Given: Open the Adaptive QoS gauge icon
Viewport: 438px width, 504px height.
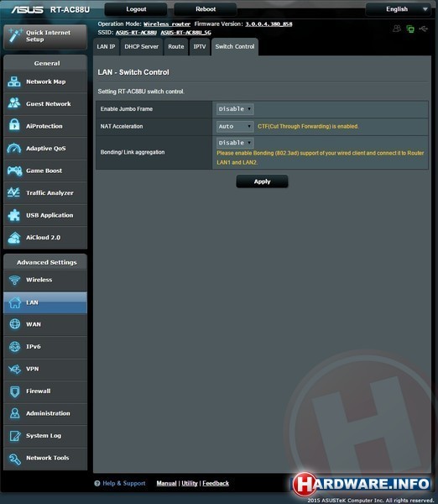Looking at the screenshot, I should [14, 148].
